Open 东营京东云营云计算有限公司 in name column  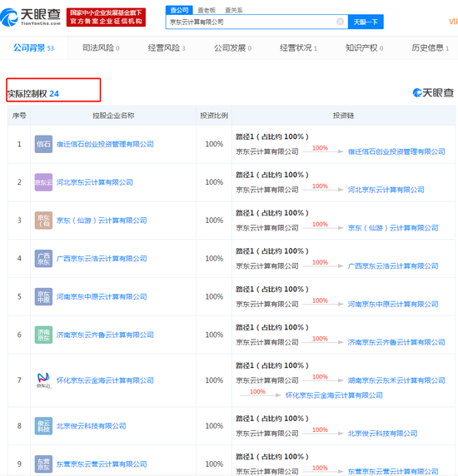coord(102,464)
